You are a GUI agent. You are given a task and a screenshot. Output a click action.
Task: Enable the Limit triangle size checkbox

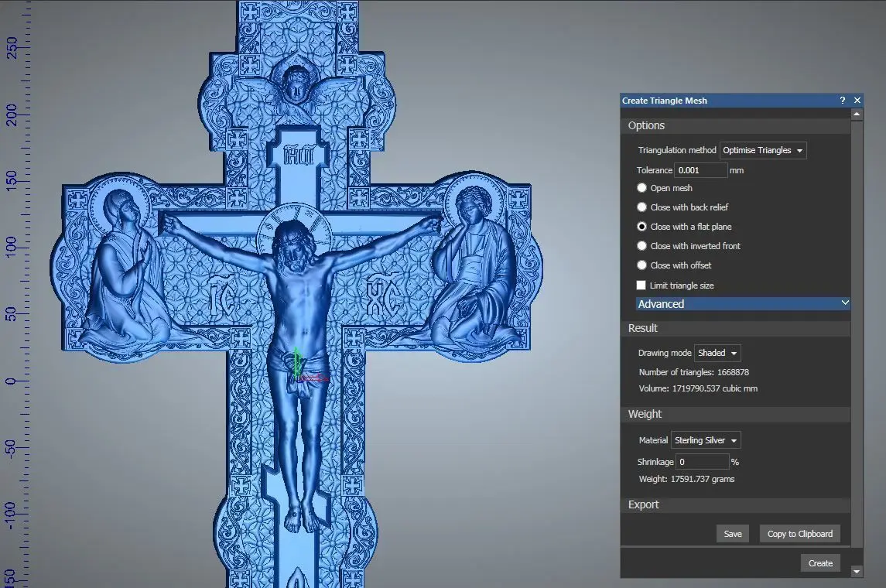(x=641, y=285)
